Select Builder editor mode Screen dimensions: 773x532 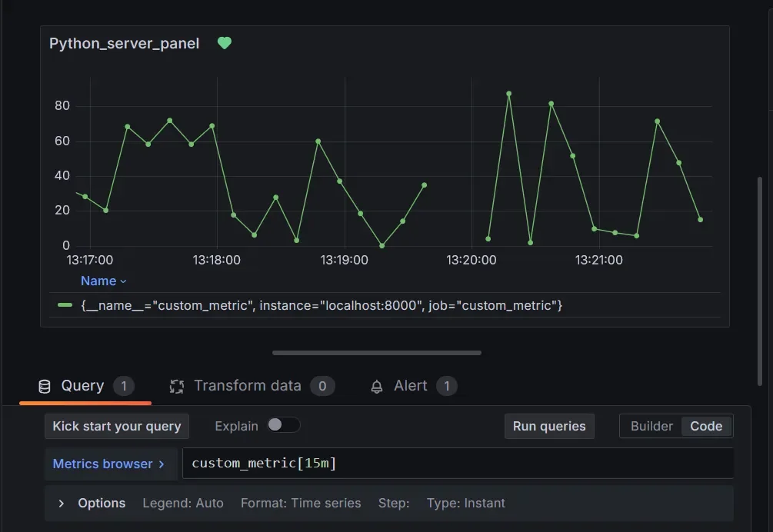click(x=651, y=426)
